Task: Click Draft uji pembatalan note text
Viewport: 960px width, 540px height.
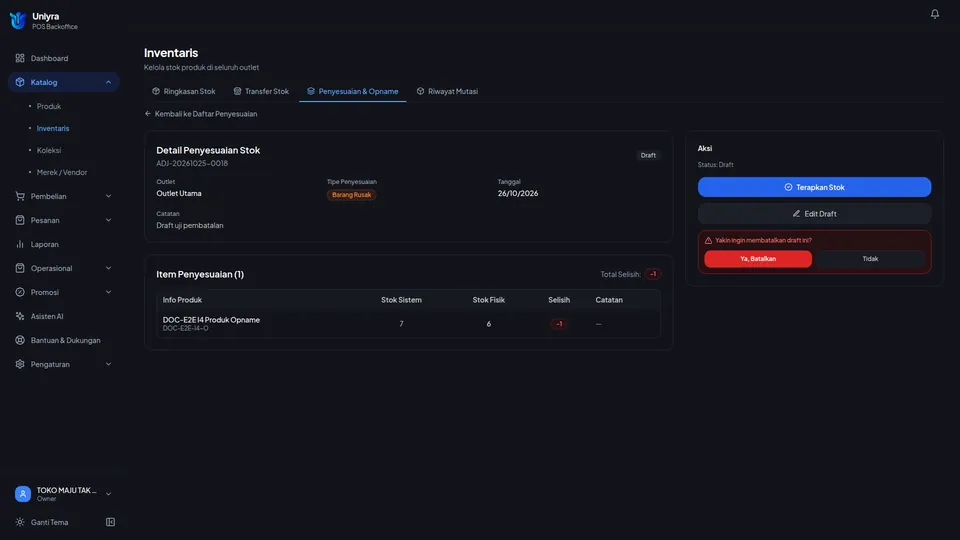Action: (x=190, y=225)
